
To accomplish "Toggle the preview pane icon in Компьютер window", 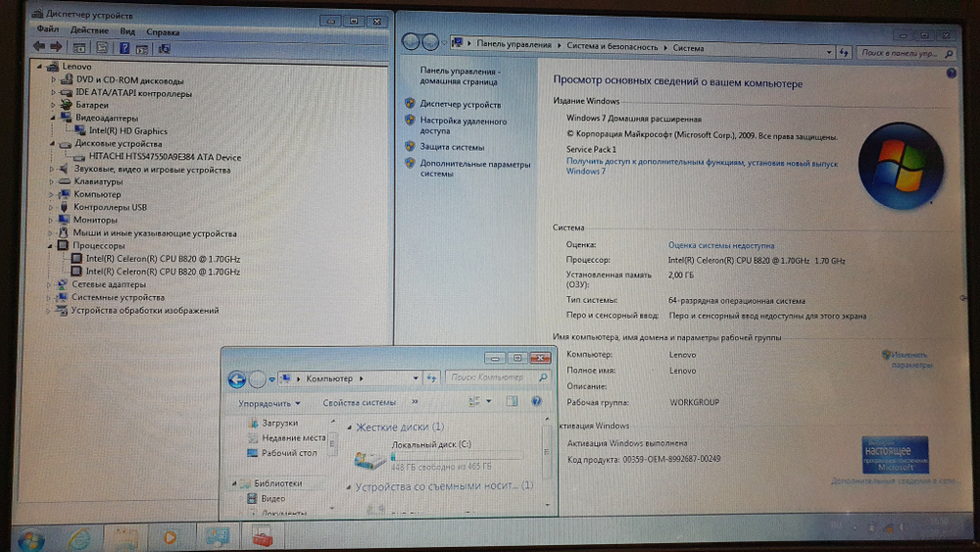I will [513, 401].
